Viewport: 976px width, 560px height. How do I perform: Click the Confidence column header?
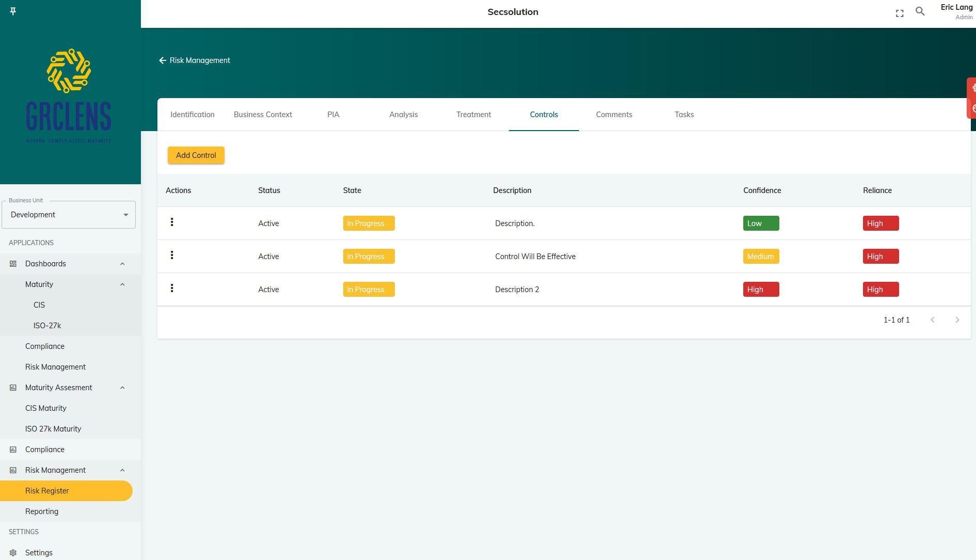762,190
